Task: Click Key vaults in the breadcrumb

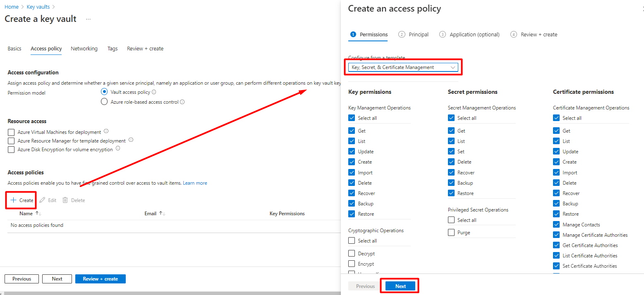Action: coord(38,7)
